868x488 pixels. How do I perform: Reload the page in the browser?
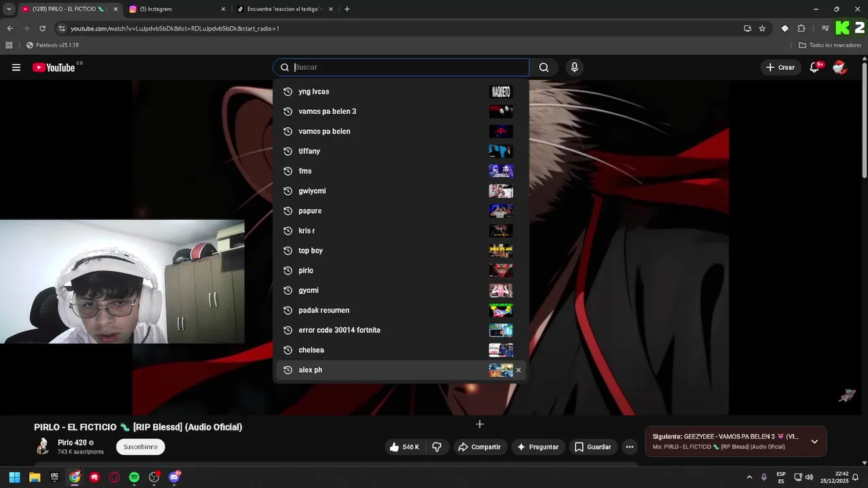(x=42, y=28)
